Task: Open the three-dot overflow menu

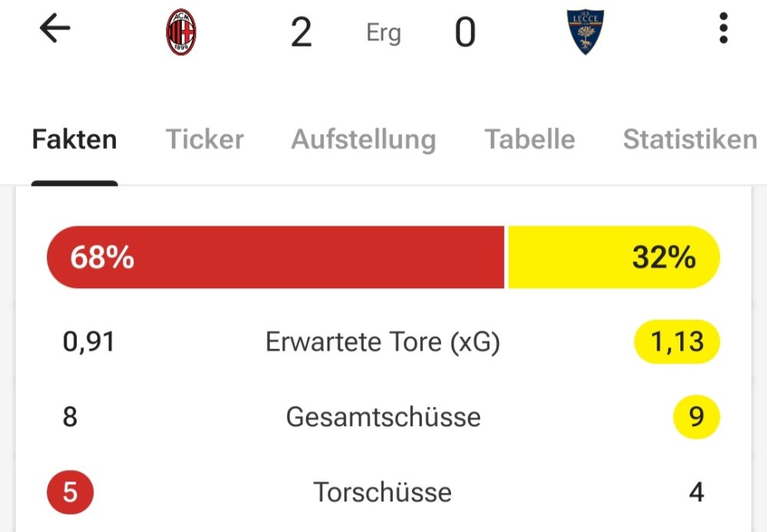Action: coord(723,30)
